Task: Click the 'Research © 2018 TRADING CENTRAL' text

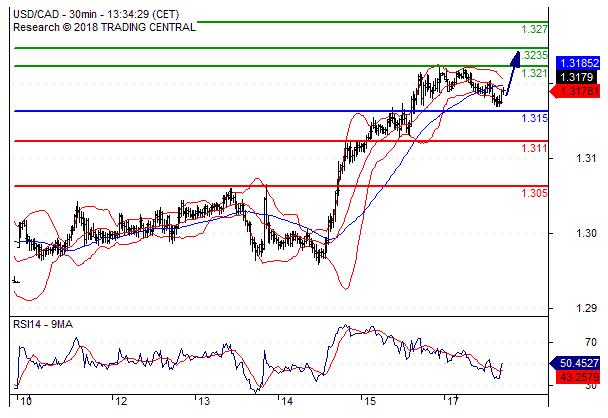Action: pyautogui.click(x=104, y=28)
